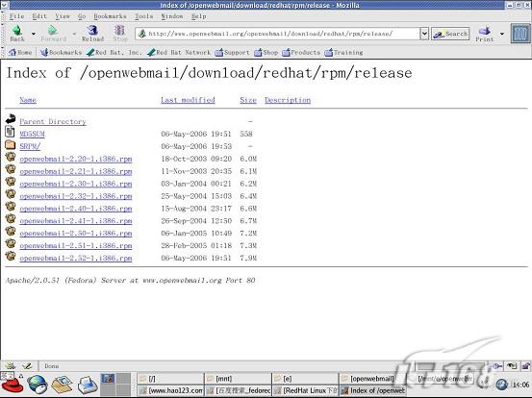The height and width of the screenshot is (398, 532).
Task: Click the Mozilla throbber logo icon
Action: point(520,34)
